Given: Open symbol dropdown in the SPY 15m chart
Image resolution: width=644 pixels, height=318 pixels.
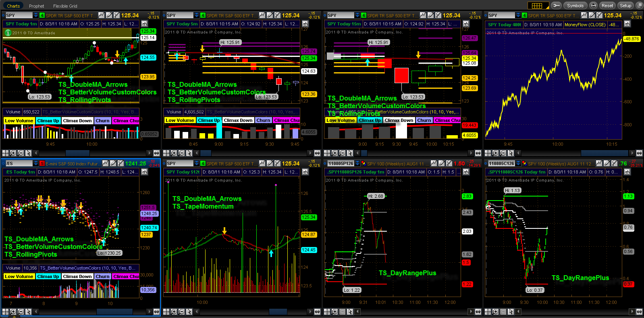Looking at the screenshot, I should [x=357, y=15].
